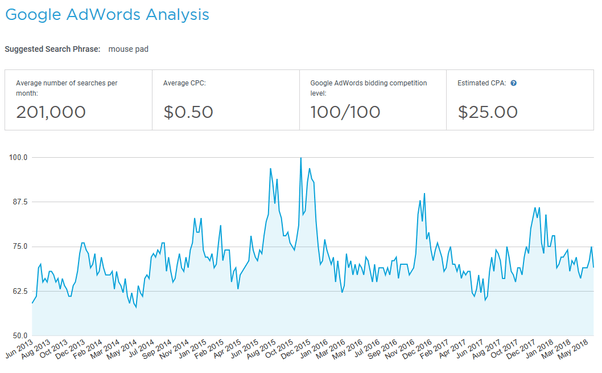Click the 100.0 y-axis label
602x373 pixels.
[x=18, y=157]
